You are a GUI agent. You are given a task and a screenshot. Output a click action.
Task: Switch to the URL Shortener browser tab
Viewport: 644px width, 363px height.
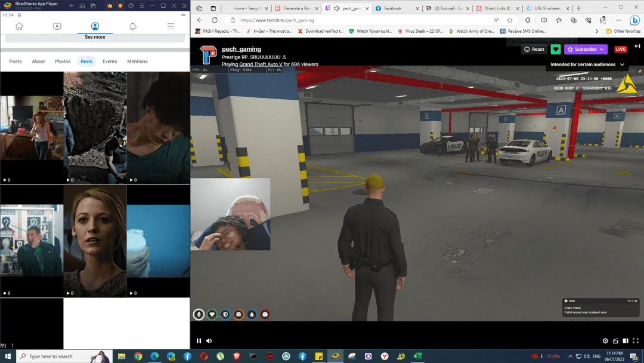tap(548, 8)
